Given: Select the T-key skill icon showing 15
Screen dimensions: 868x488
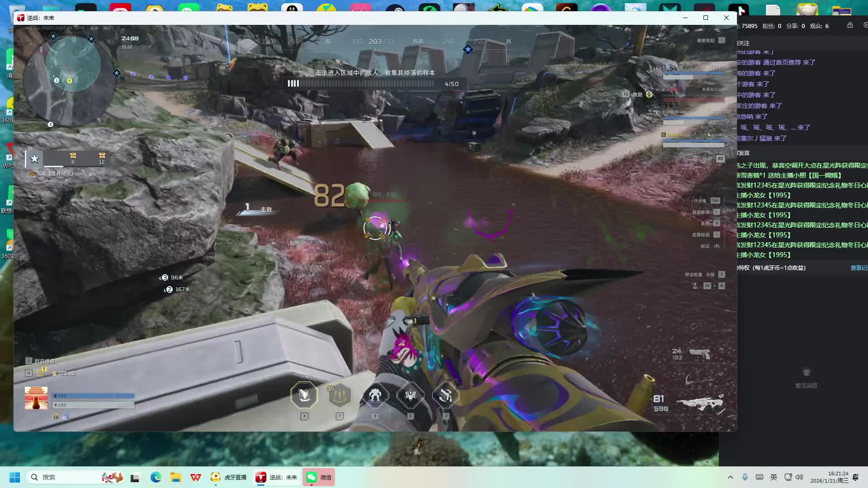Looking at the screenshot, I should point(340,395).
